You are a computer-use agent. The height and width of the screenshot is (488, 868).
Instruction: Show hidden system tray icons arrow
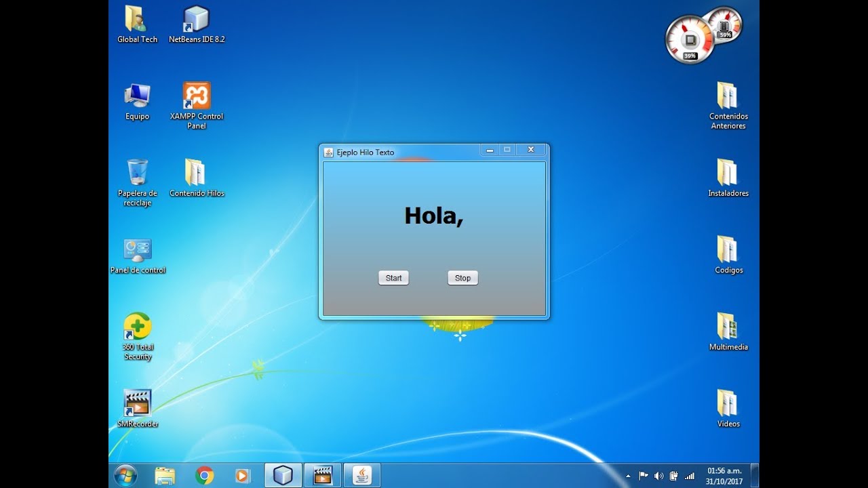[628, 476]
